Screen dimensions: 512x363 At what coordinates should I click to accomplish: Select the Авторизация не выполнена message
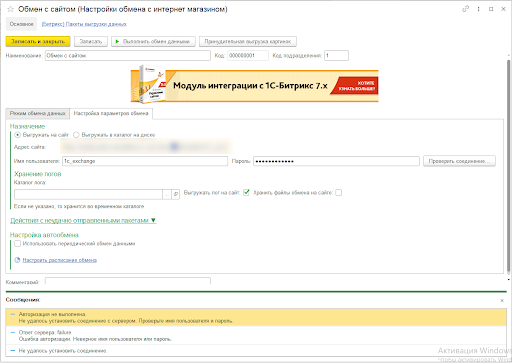pyautogui.click(x=256, y=317)
